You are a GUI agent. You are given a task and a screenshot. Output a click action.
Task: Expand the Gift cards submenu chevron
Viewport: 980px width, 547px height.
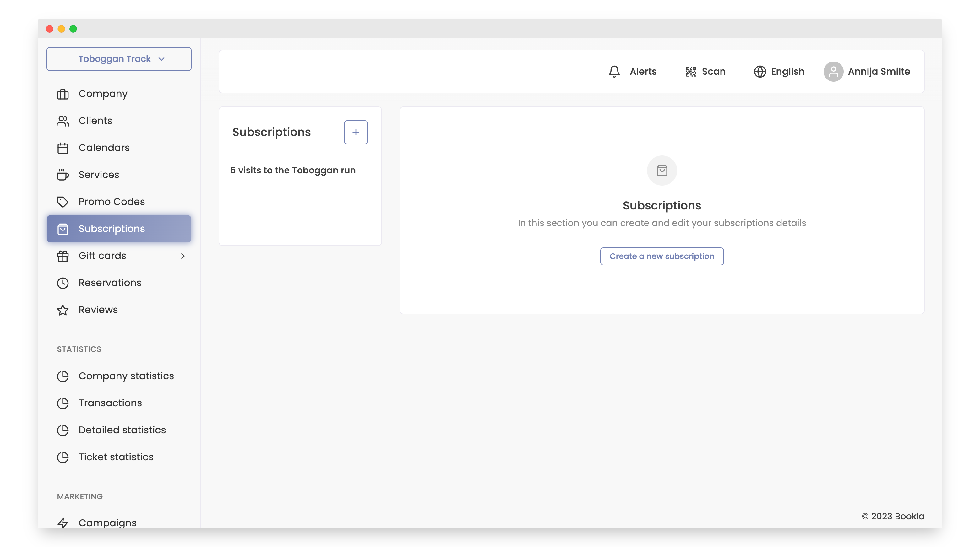(x=183, y=256)
